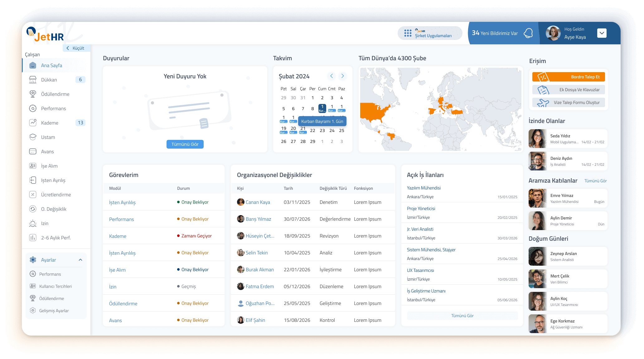Viewport: 644px width, 359px height.
Task: Click the Vize Talep airplane icon
Action: 543,103
